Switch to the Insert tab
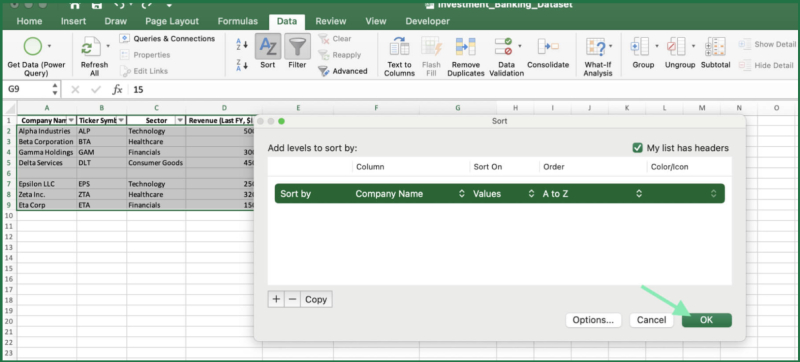Viewport: 800px width, 362px height. click(x=73, y=21)
